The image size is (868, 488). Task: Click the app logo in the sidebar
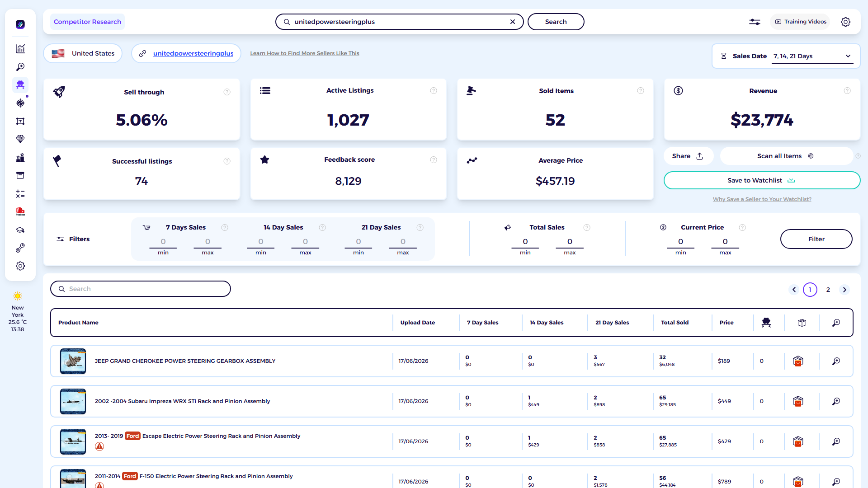(20, 24)
